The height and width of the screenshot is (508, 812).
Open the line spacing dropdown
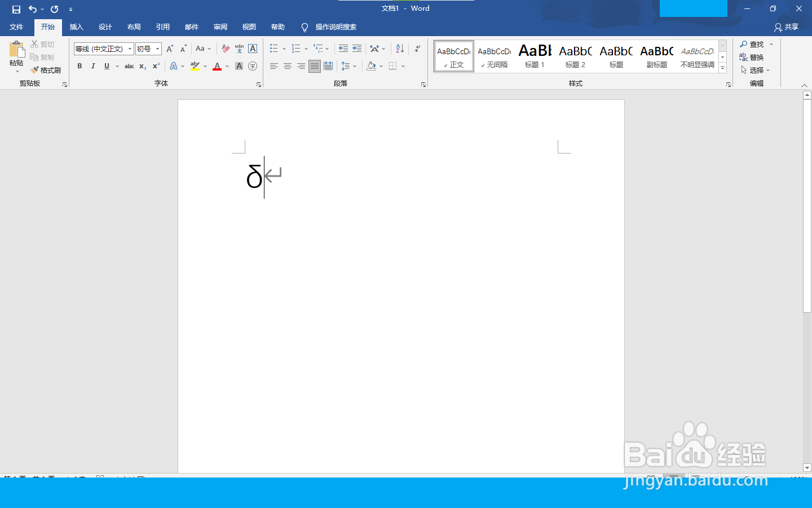[x=349, y=66]
